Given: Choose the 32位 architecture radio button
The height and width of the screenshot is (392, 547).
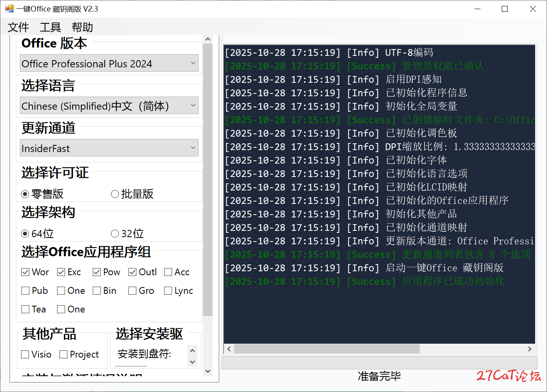Looking at the screenshot, I should (x=115, y=234).
